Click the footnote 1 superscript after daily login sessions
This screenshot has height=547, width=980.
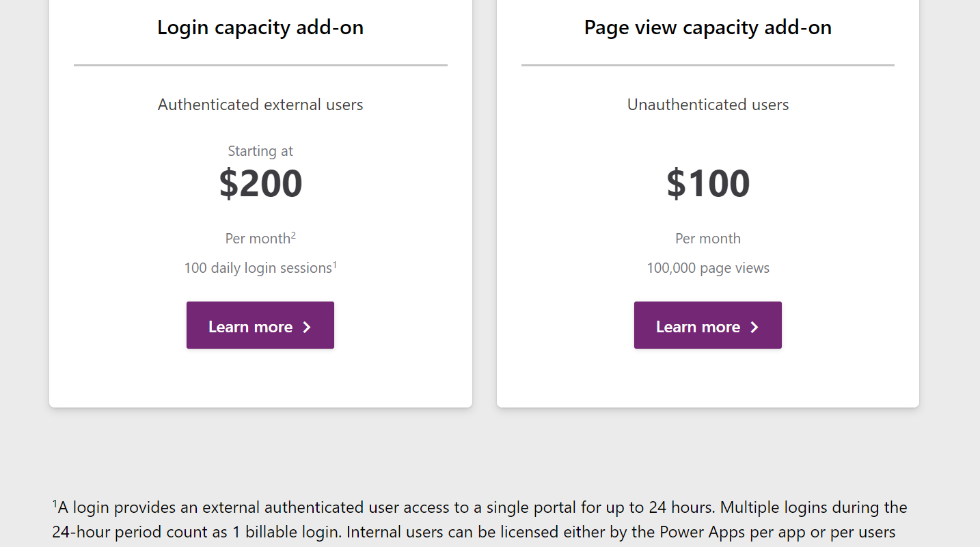[x=335, y=264]
